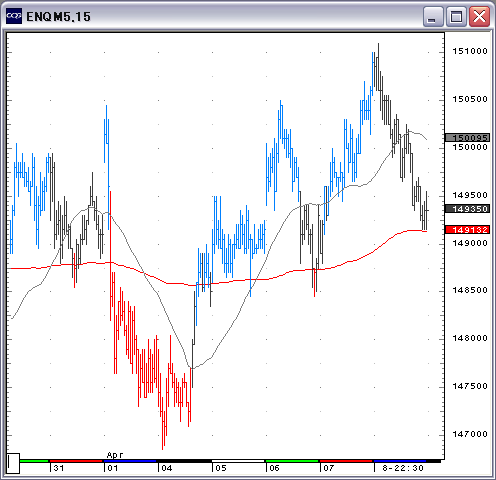Image resolution: width=496 pixels, height=480 pixels.
Task: Click the 07 date marker on time axis
Action: pos(329,468)
